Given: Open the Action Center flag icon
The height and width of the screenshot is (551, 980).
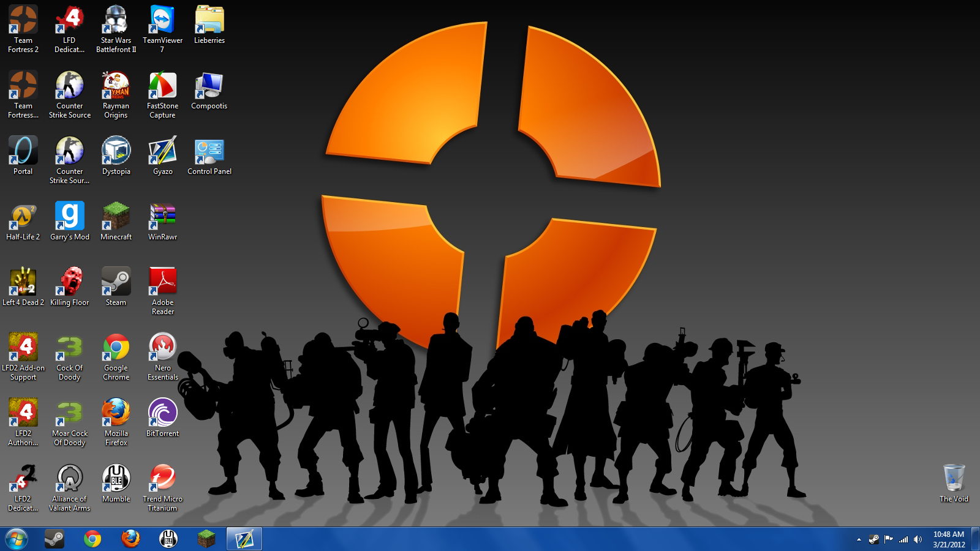Looking at the screenshot, I should pyautogui.click(x=889, y=539).
